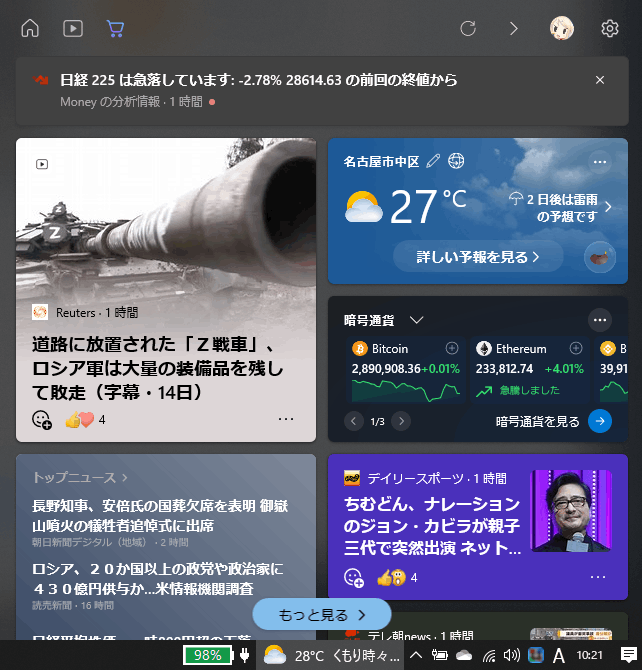Open widgets settings gear

(610, 29)
